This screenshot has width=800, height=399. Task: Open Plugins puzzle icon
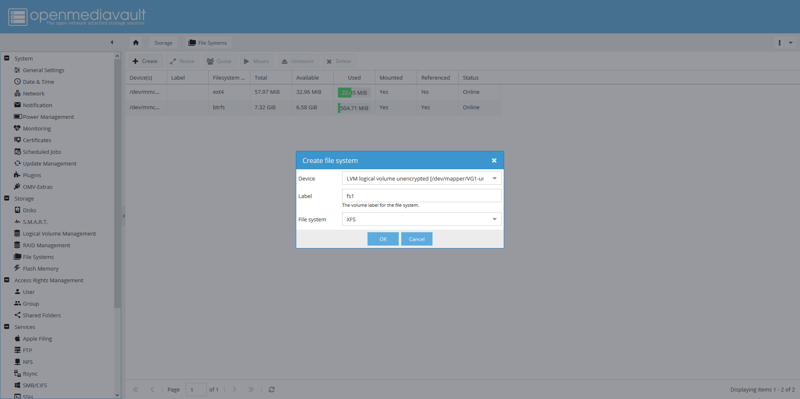tap(17, 175)
